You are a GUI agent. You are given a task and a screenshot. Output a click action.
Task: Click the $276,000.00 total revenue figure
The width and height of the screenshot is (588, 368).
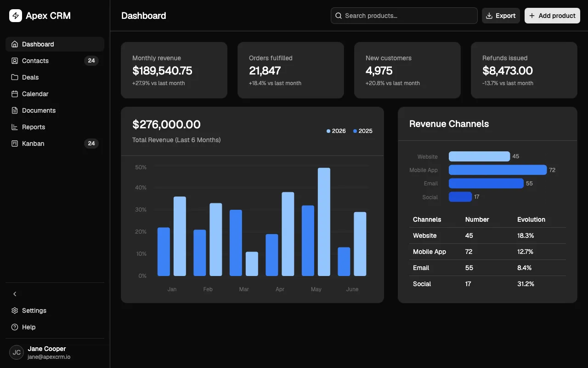click(x=166, y=124)
